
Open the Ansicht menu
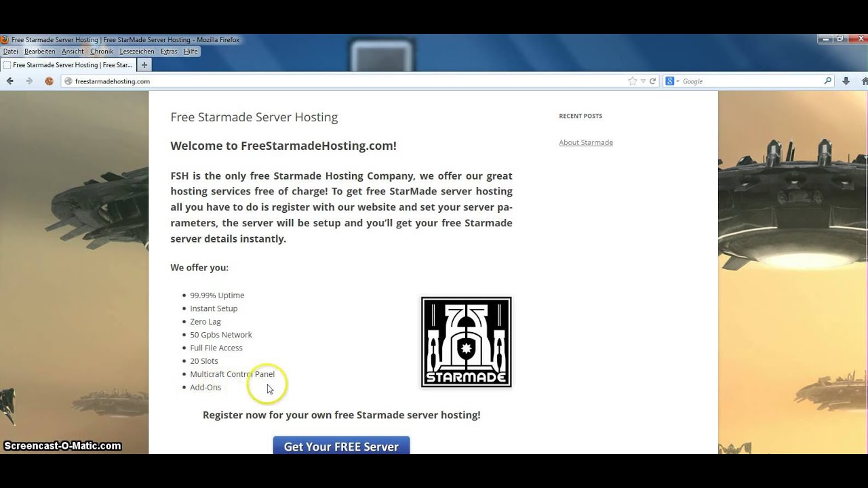[73, 52]
